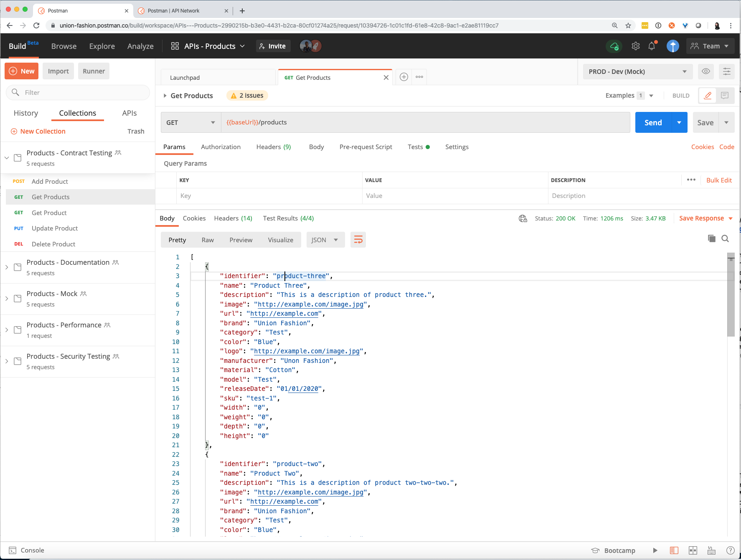
Task: Collapse the Products - Contract Testing collection
Action: [7, 158]
